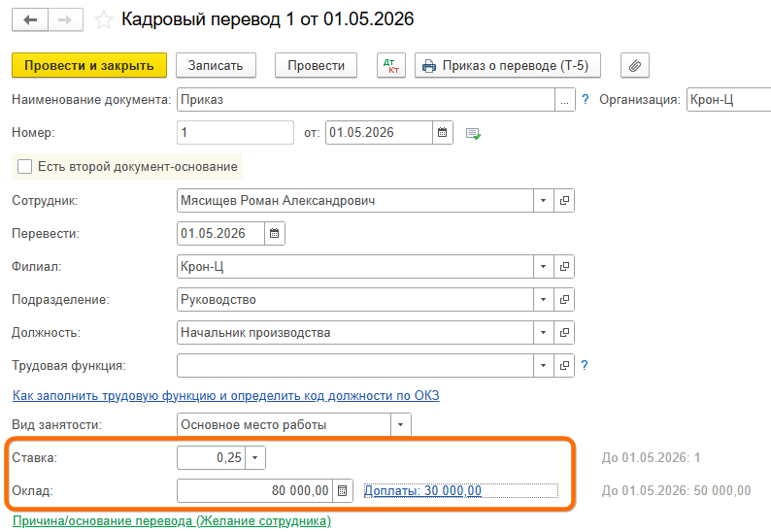Open the Должность record card

(564, 332)
